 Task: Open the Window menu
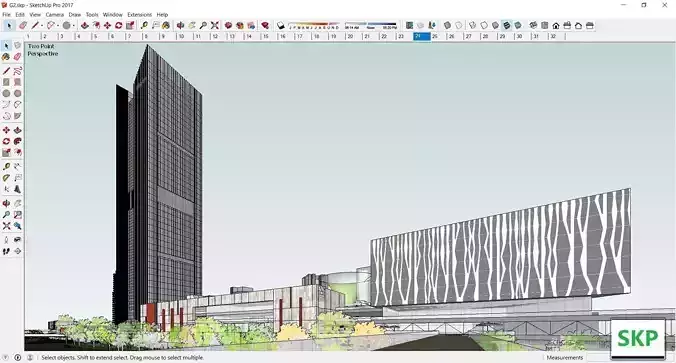(113, 15)
